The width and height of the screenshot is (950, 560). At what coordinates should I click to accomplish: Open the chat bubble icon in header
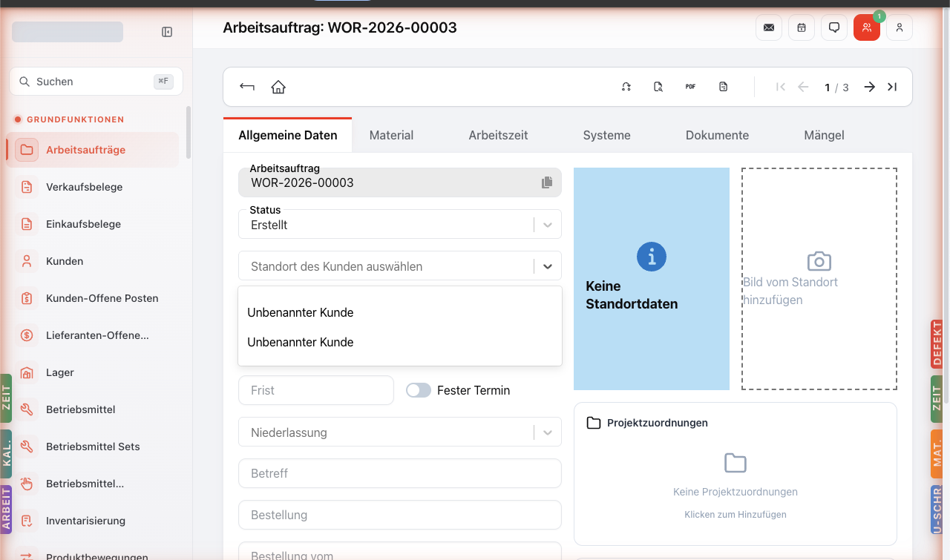834,27
